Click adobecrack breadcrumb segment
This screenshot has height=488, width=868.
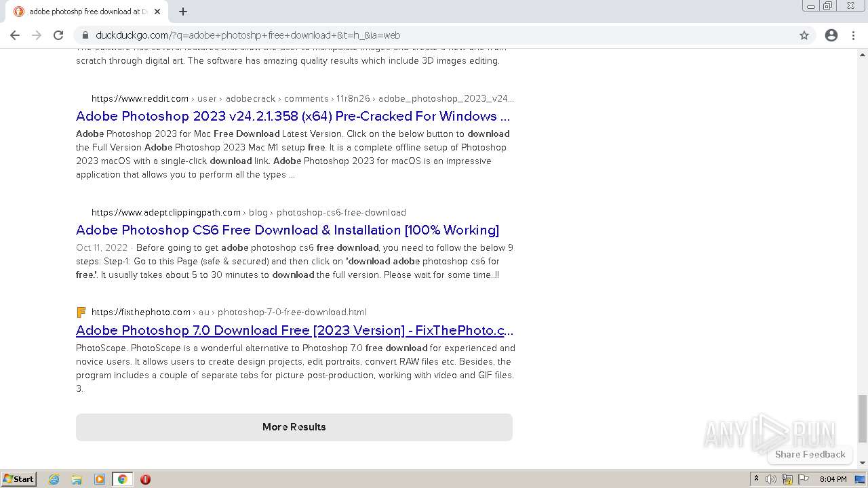point(250,98)
